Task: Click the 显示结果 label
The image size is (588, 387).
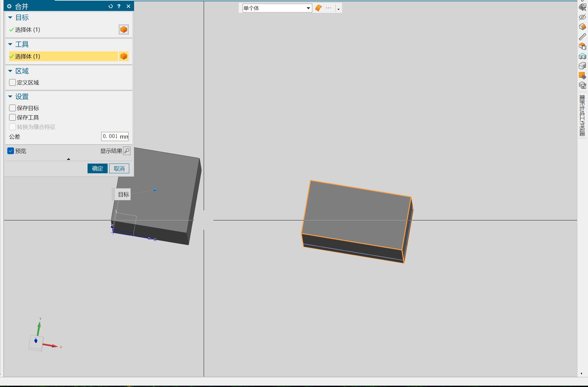Action: click(111, 151)
